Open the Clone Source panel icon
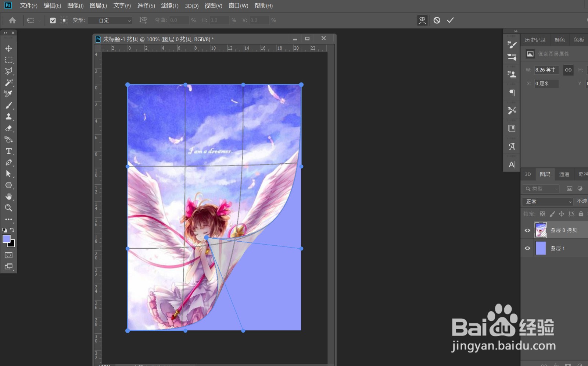This screenshot has height=366, width=588. 512,74
